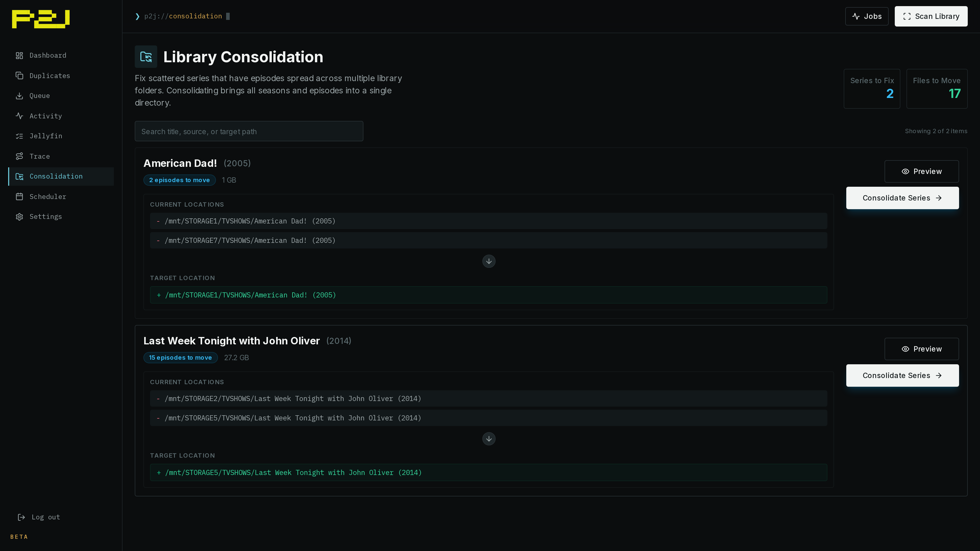980x551 pixels.
Task: Click the scan frame icon in Scan Library
Action: point(907,16)
